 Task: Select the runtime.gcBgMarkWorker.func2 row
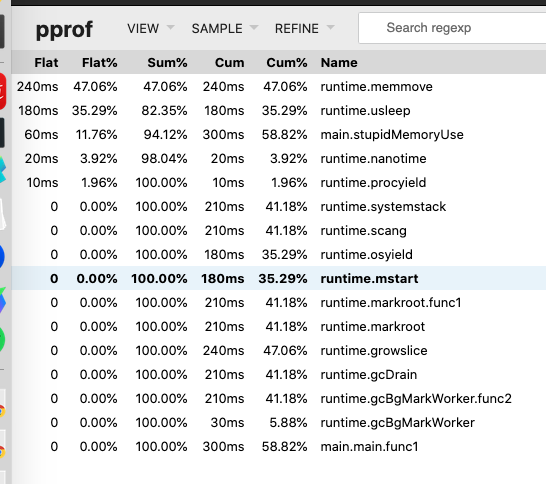(279, 398)
